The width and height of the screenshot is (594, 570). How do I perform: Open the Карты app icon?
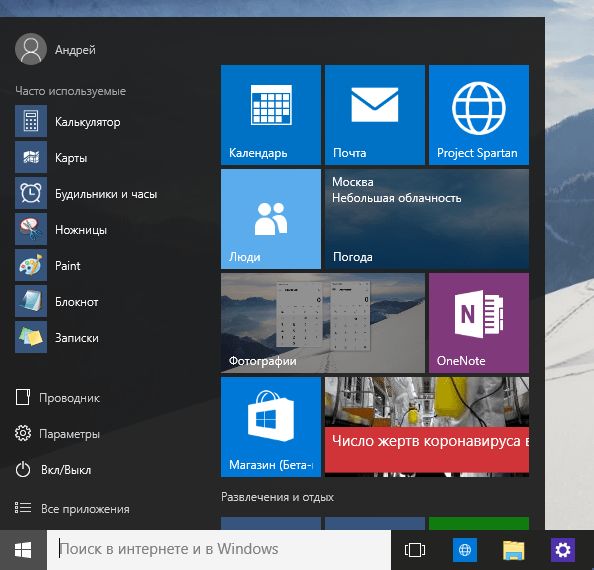pos(31,157)
